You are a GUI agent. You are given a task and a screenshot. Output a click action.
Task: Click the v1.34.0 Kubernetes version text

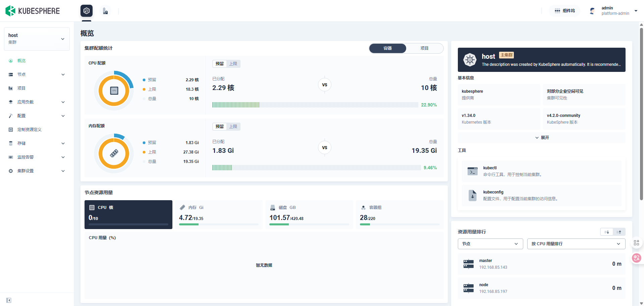click(469, 116)
